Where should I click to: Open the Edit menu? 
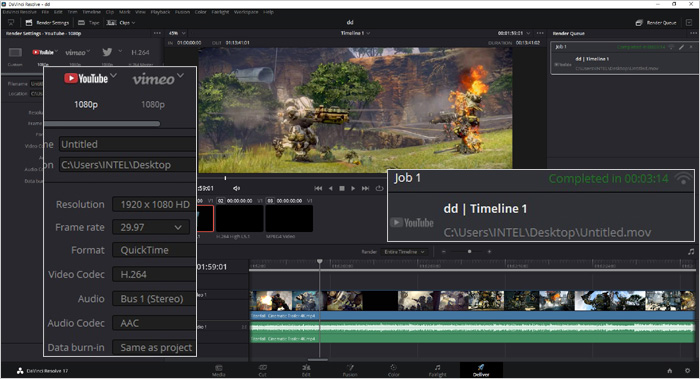[58, 12]
